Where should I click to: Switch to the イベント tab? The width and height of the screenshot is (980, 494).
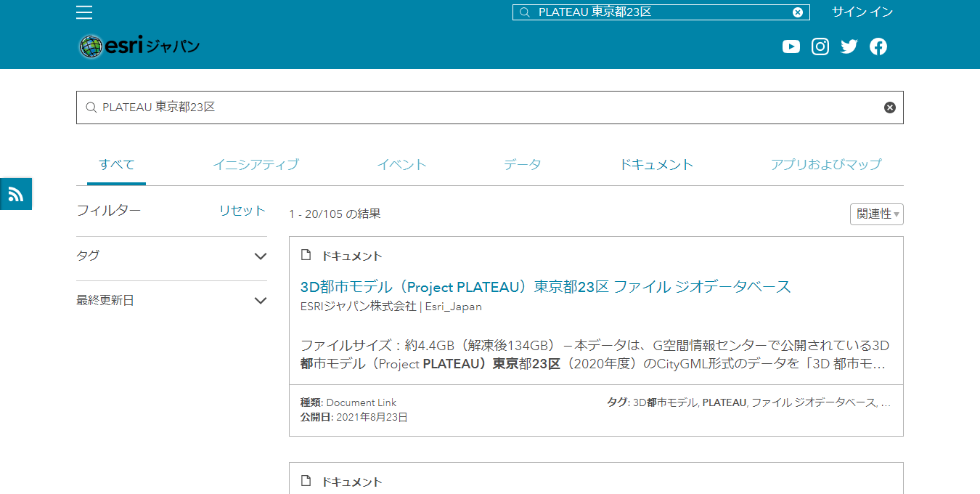[402, 165]
